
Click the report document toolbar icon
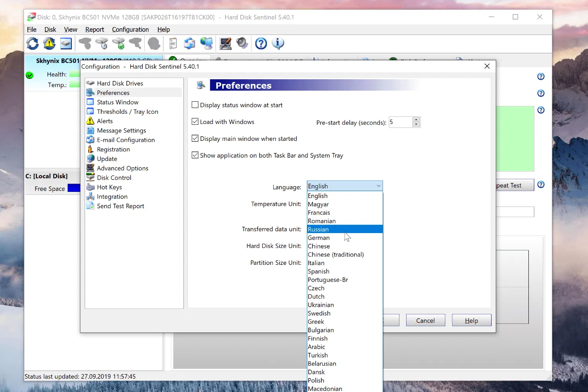coord(172,43)
